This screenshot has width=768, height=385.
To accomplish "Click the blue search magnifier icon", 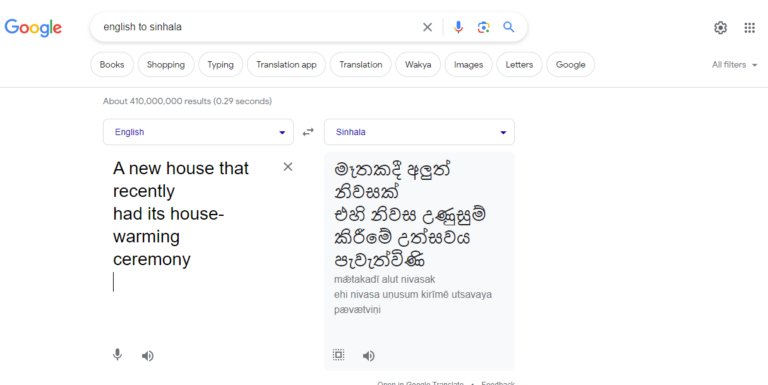I will (x=509, y=27).
